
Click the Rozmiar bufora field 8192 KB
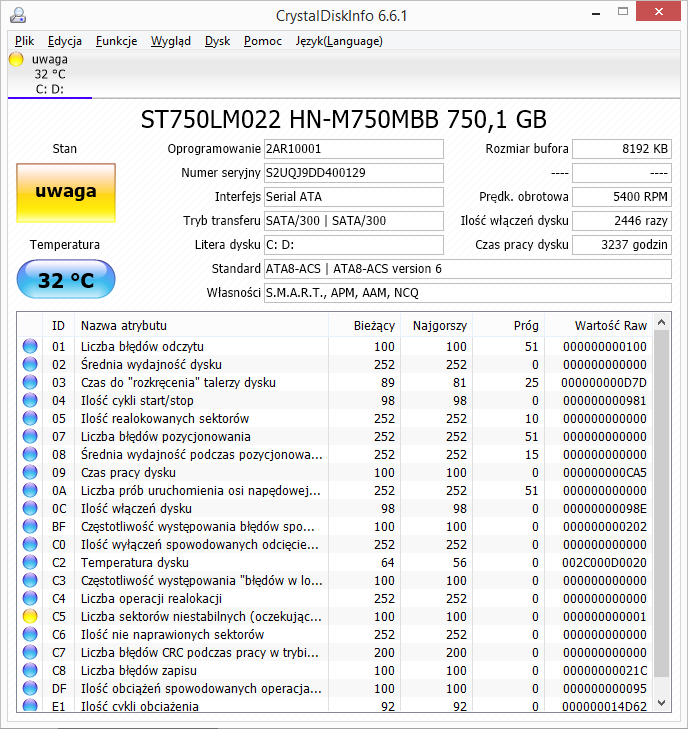point(622,149)
